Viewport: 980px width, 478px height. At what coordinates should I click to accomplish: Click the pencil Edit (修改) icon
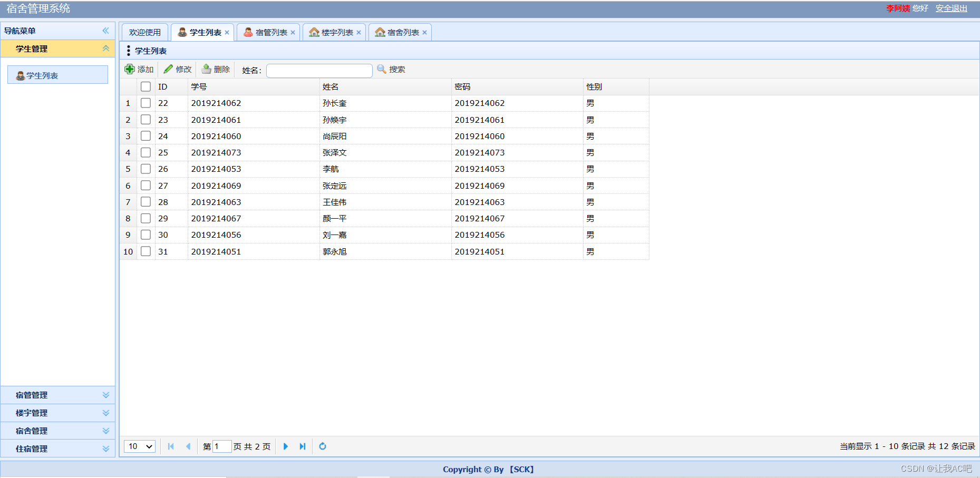pos(168,69)
